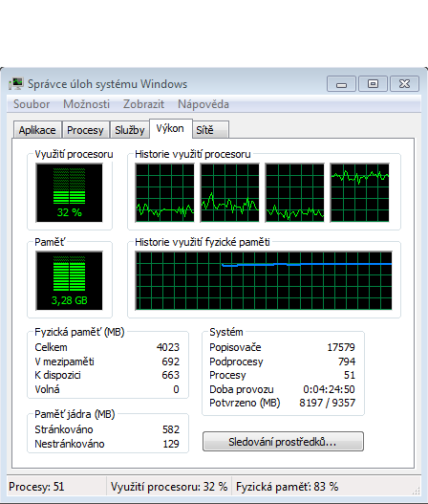Click the Volná value 0
Image resolution: width=428 pixels, height=504 pixels.
(x=176, y=389)
